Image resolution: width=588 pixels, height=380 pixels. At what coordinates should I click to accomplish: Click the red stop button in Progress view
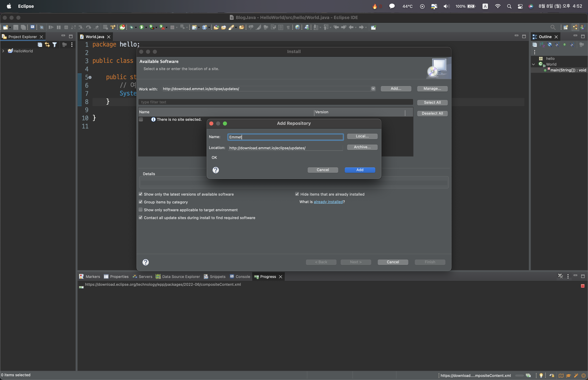583,286
